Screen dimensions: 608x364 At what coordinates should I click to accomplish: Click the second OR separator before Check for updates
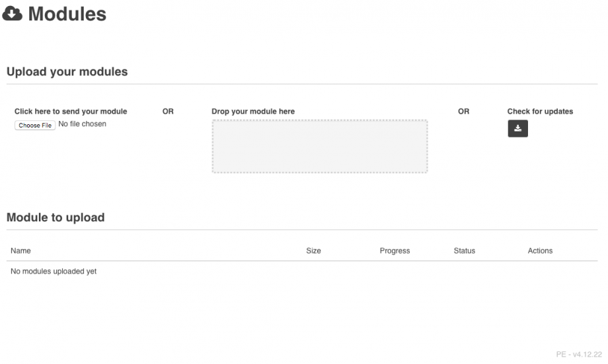click(x=463, y=112)
